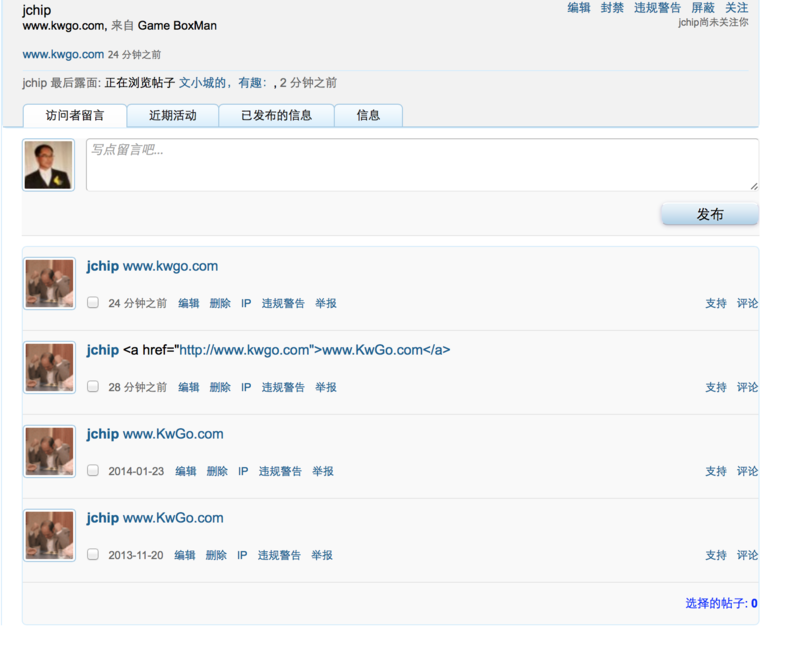Click the profile avatar beside the message box

click(x=48, y=165)
